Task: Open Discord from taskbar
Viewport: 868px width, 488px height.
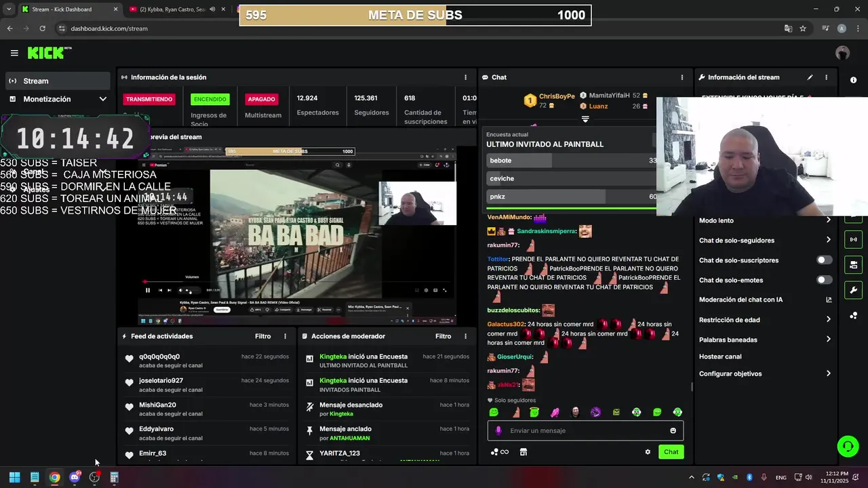Action: click(75, 477)
